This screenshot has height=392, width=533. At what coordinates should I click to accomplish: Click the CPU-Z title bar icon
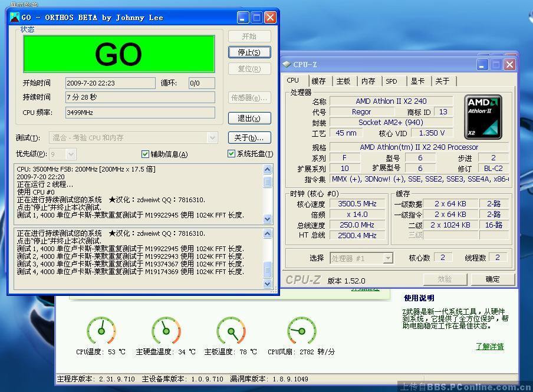point(287,64)
